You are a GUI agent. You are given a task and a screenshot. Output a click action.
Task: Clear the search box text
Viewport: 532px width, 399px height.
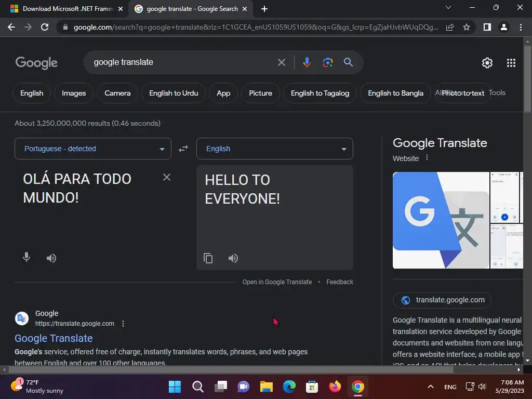click(x=281, y=62)
